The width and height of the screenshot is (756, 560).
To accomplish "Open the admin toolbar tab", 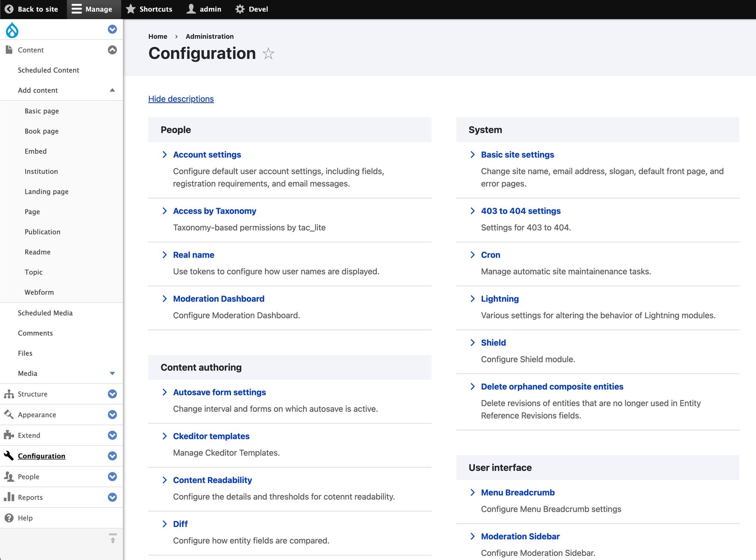I will tap(204, 9).
